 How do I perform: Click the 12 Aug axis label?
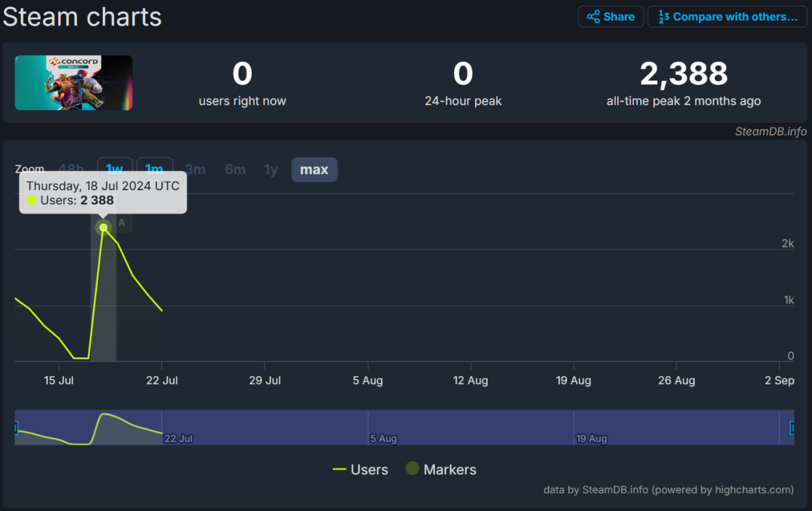tap(470, 380)
